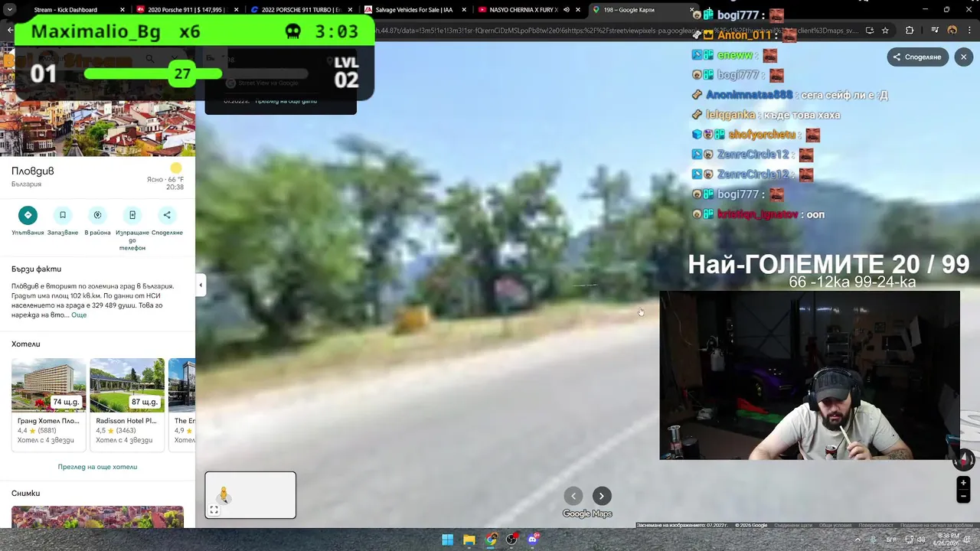Open Discord from the taskbar
This screenshot has height=551, width=980.
(533, 540)
